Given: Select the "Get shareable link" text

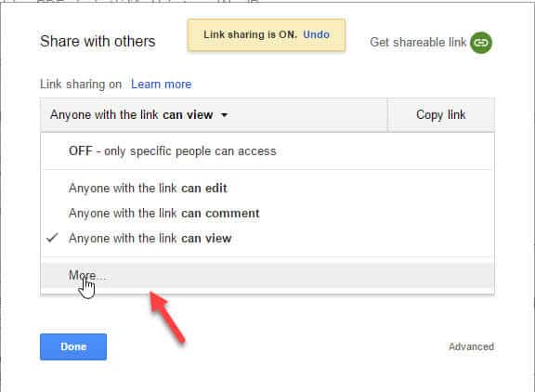Looking at the screenshot, I should pos(418,43).
